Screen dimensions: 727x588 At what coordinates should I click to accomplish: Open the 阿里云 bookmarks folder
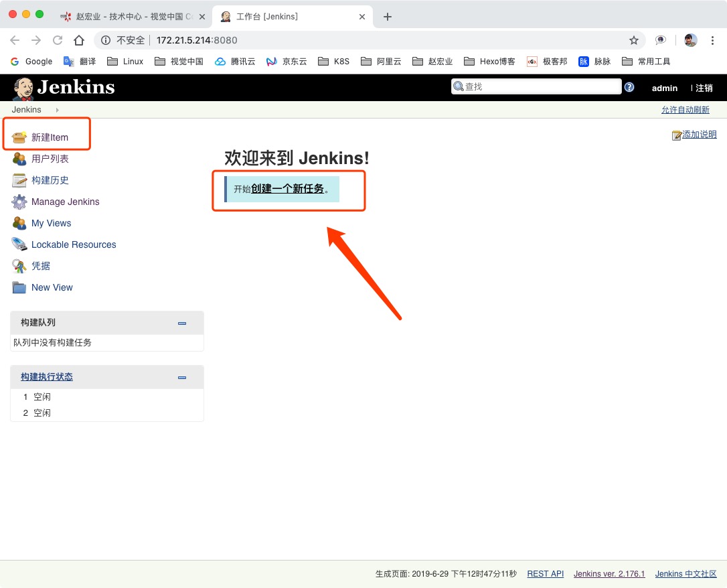tap(381, 61)
